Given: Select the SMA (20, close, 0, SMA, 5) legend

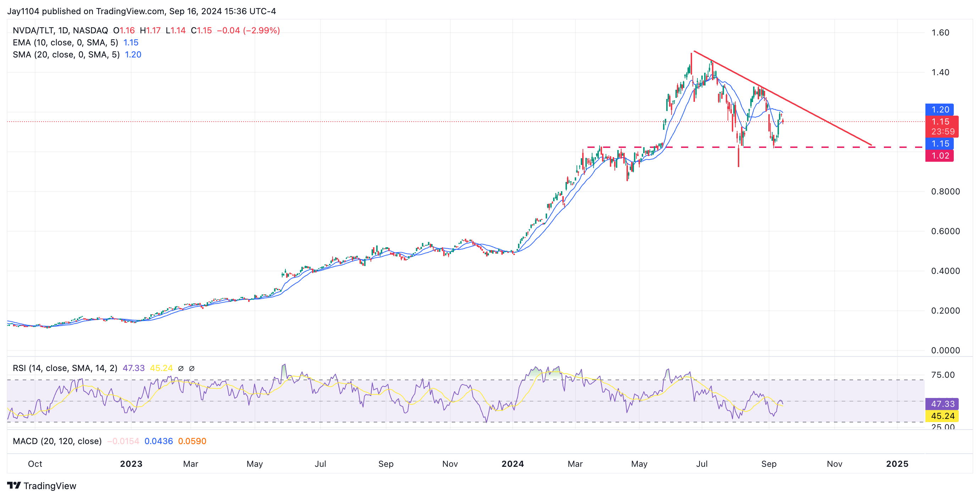Looking at the screenshot, I should pos(66,55).
